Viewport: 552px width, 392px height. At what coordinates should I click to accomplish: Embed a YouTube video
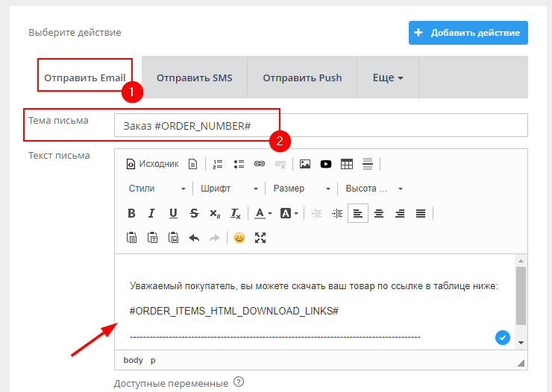[326, 164]
